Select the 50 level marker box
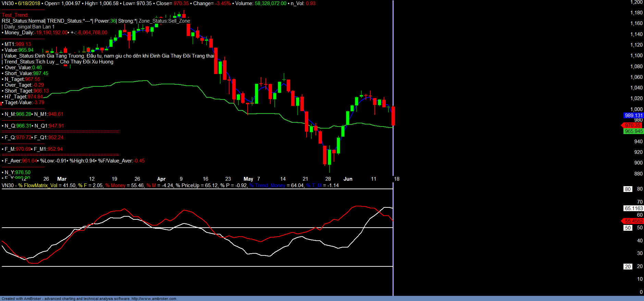Viewport: 644px width, 301px height. pos(628,228)
